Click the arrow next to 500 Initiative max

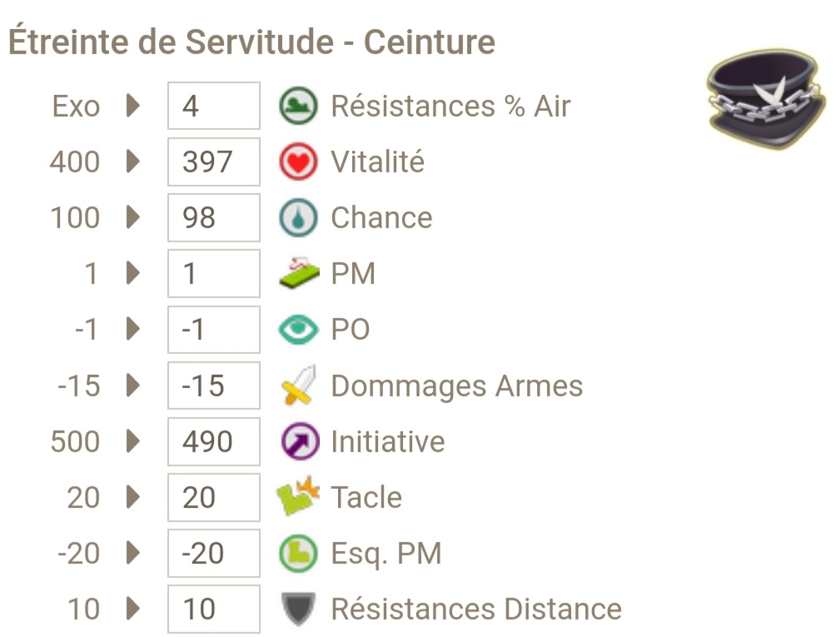click(x=133, y=441)
